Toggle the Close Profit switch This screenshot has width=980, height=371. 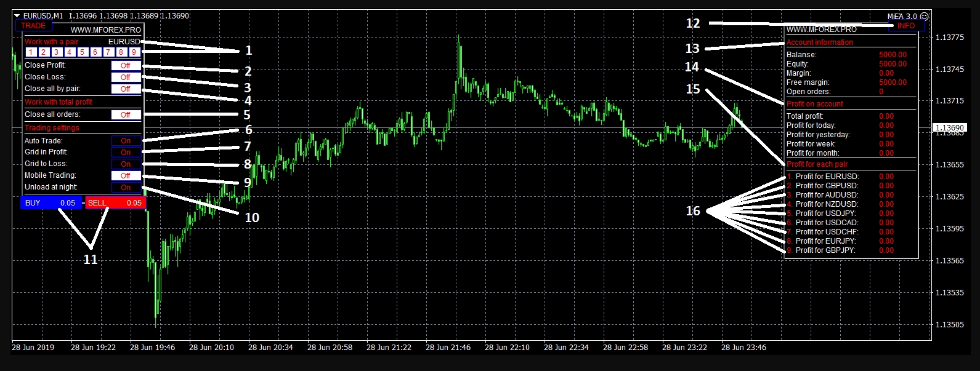[126, 66]
